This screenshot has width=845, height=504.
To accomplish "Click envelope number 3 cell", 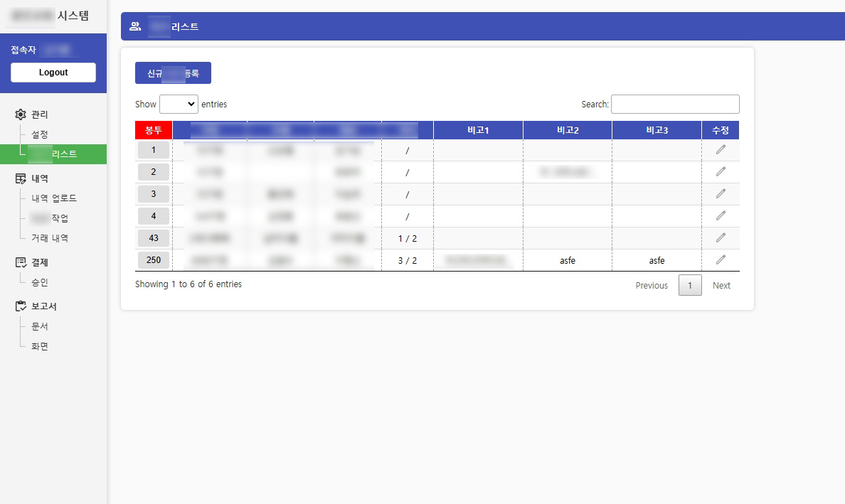I will coord(154,194).
